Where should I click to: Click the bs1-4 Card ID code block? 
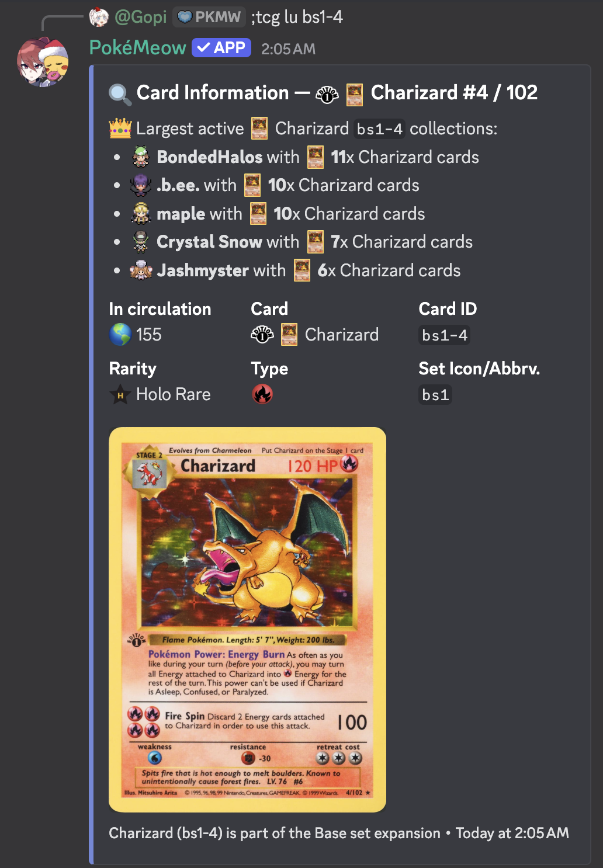coord(445,335)
